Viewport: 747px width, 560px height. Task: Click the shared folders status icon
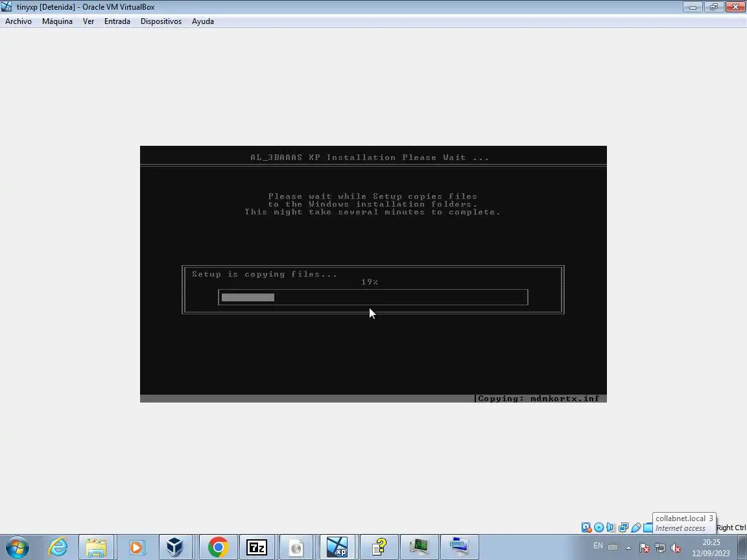(648, 527)
